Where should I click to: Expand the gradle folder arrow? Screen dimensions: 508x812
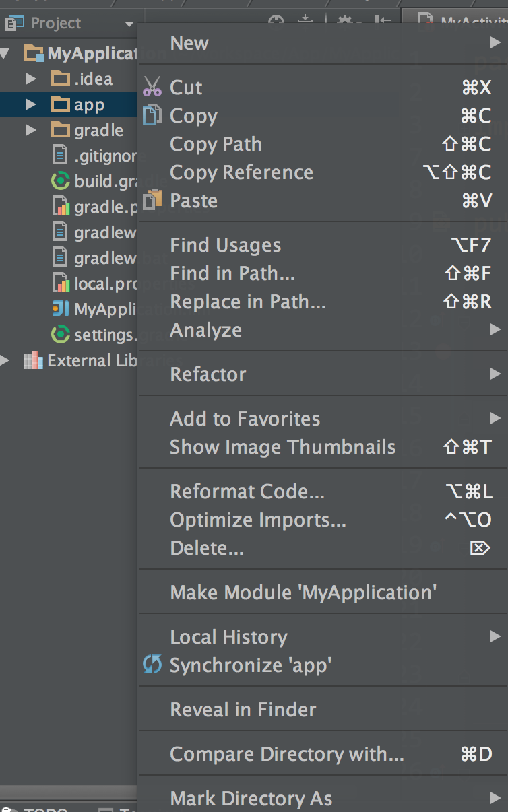point(30,130)
